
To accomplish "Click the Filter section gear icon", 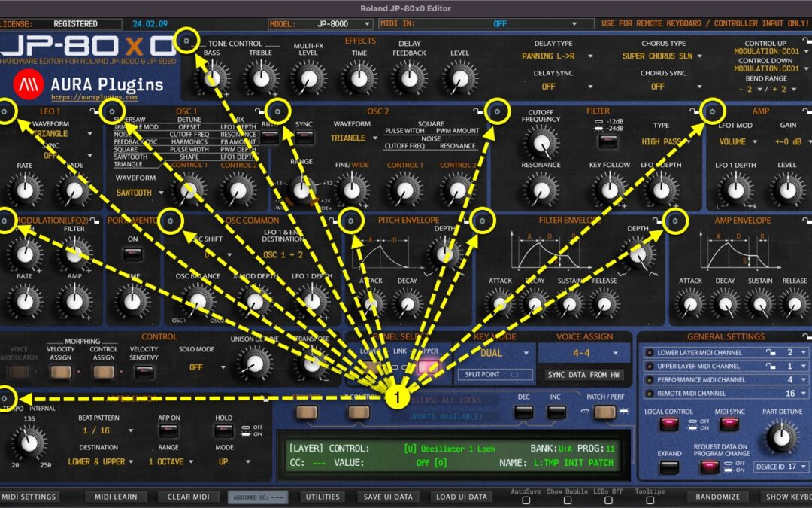I will [497, 111].
